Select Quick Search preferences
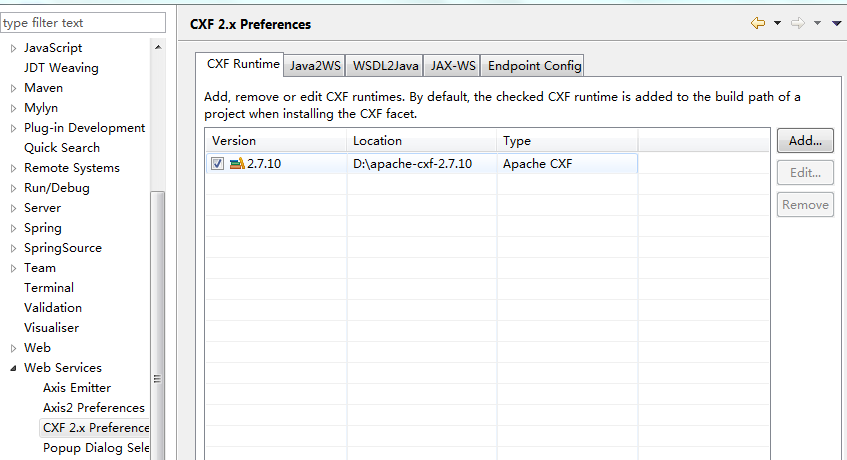 [62, 148]
